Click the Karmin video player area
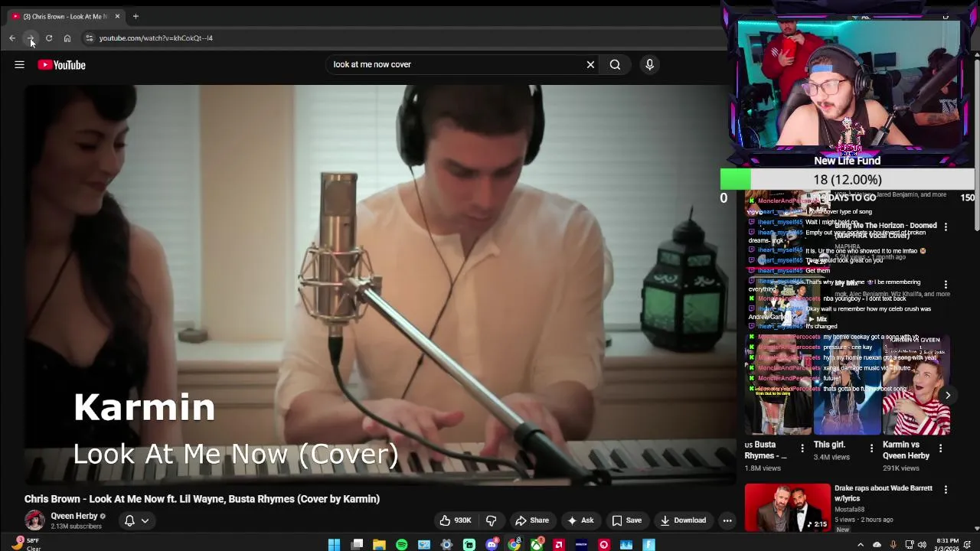980x551 pixels. coord(381,285)
